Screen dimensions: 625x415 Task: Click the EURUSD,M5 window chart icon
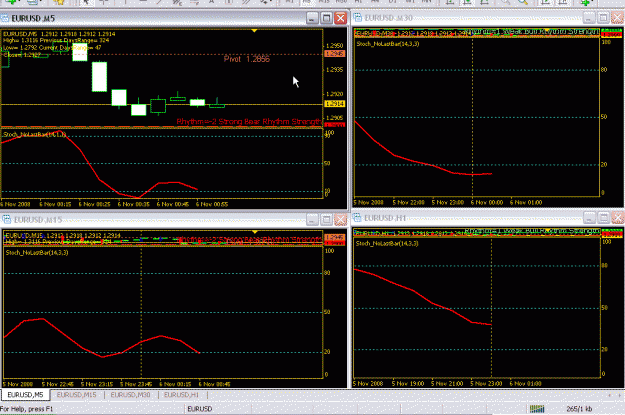tap(5, 18)
